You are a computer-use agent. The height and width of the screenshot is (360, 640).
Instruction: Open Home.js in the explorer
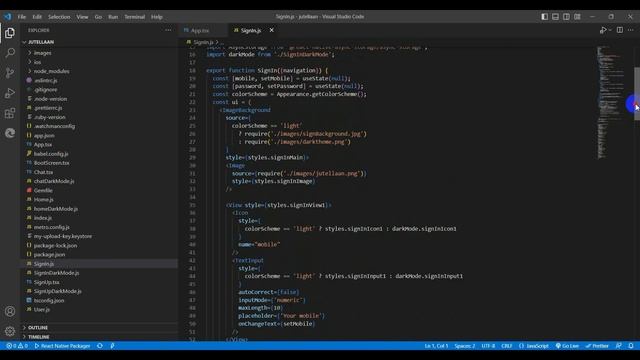(x=43, y=200)
